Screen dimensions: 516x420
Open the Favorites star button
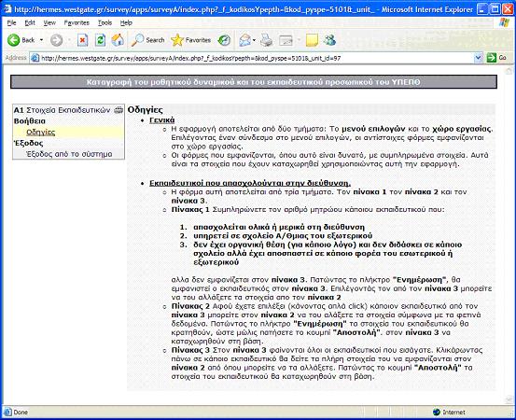[x=191, y=40]
